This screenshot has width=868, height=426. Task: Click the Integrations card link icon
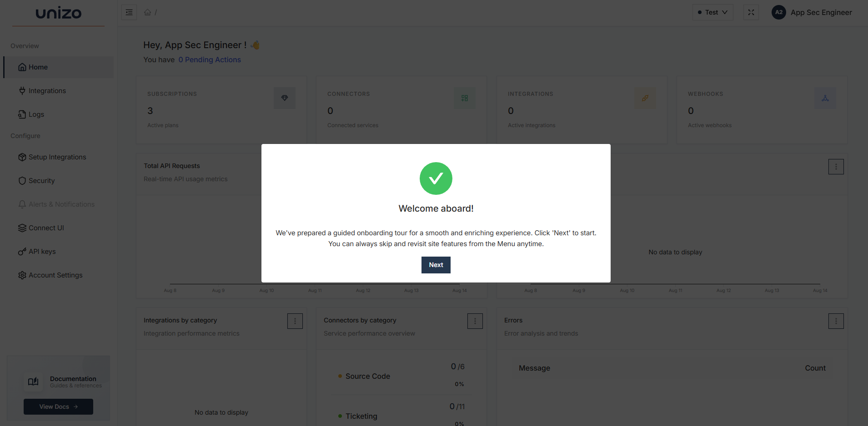[645, 98]
